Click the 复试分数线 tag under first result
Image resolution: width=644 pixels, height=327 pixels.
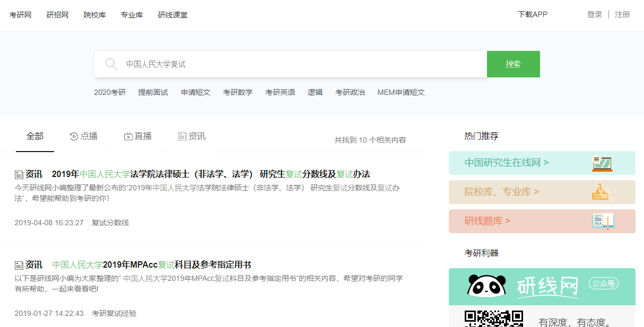coord(110,223)
